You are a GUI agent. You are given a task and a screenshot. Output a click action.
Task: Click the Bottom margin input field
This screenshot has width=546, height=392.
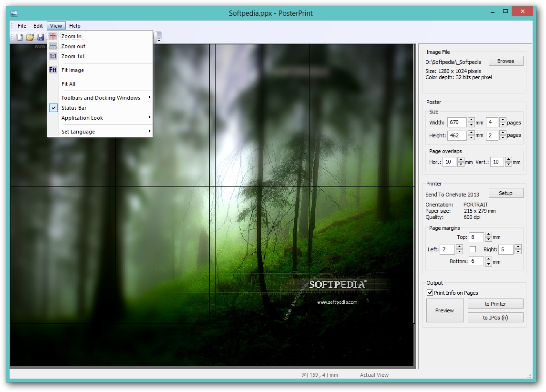click(476, 261)
